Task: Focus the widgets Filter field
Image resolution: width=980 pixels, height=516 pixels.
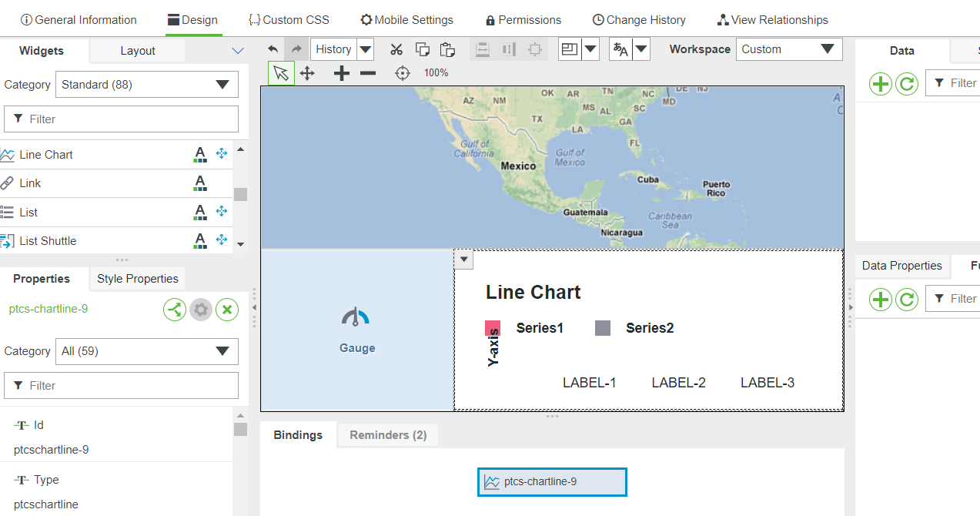Action: click(122, 119)
